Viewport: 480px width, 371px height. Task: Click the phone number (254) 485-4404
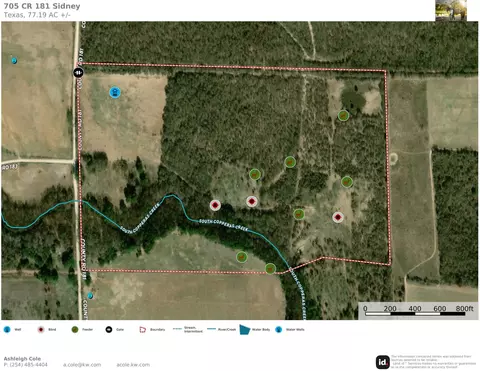[x=29, y=365]
